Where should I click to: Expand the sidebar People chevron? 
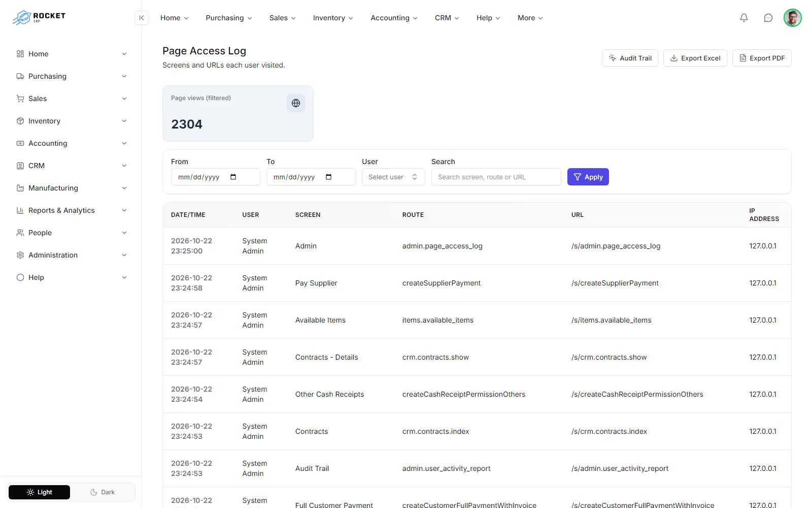coord(124,233)
